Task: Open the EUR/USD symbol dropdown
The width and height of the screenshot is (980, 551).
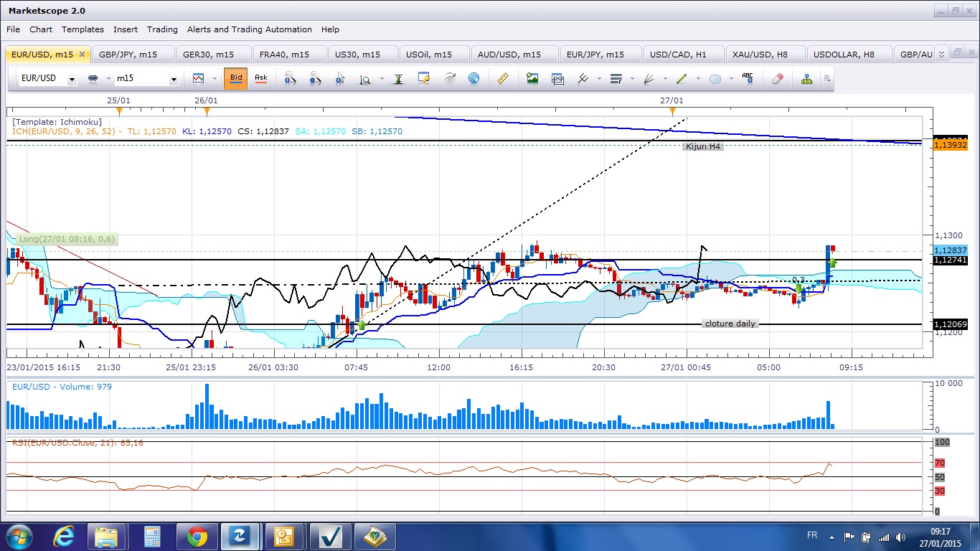Action: pyautogui.click(x=72, y=79)
